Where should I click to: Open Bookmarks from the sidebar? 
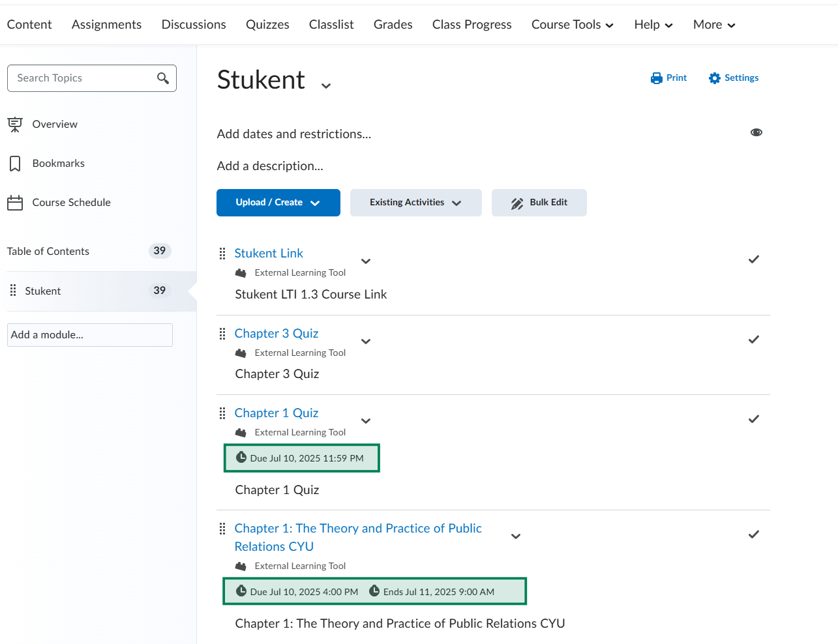[58, 163]
